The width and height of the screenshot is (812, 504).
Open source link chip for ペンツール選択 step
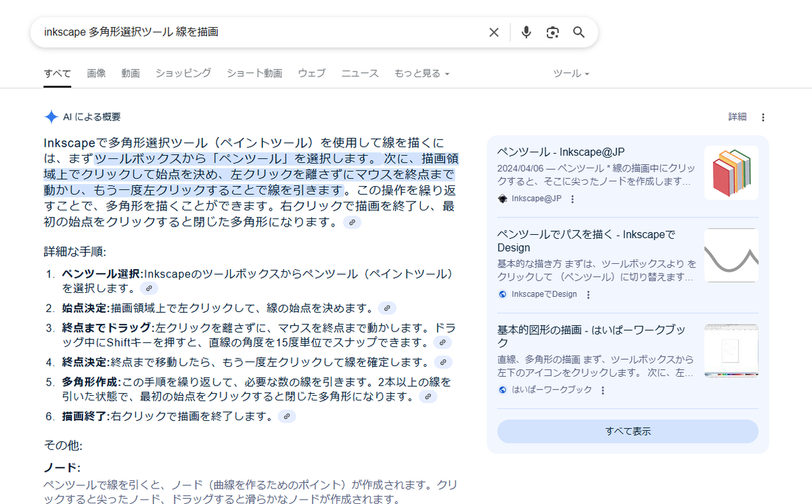(149, 288)
